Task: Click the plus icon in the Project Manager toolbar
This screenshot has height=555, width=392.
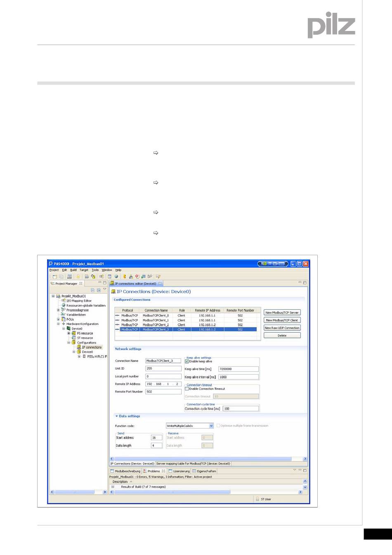Action: coord(99,290)
